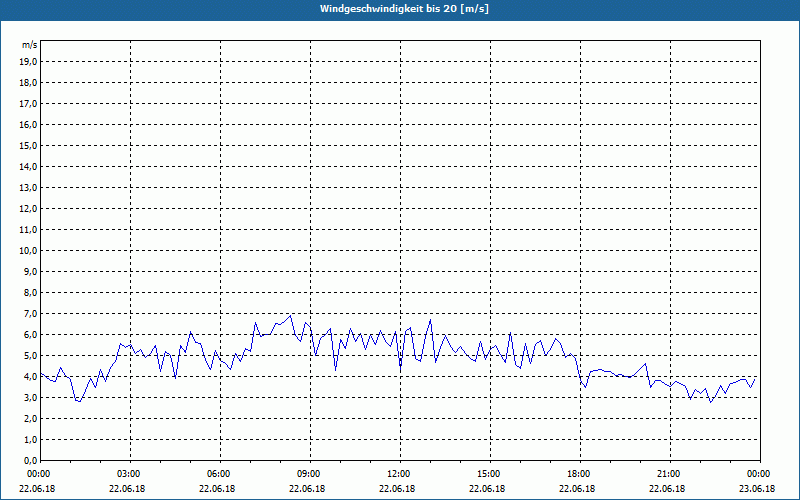
Task: Click the '06:00' time label
Action: [x=218, y=474]
